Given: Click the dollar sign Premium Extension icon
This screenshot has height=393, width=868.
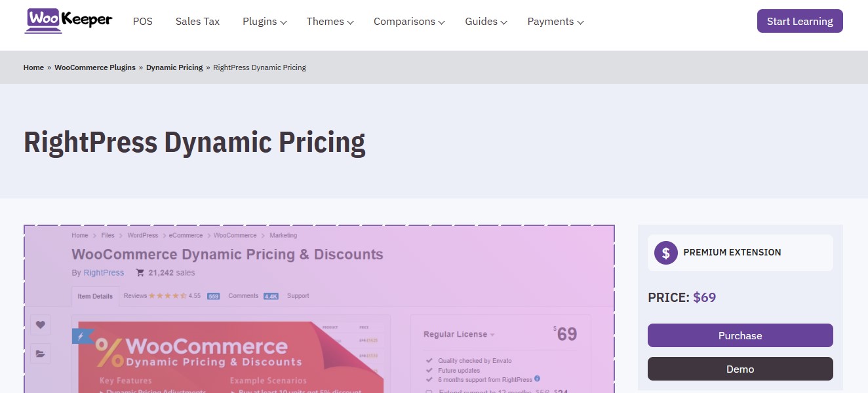Looking at the screenshot, I should point(665,252).
